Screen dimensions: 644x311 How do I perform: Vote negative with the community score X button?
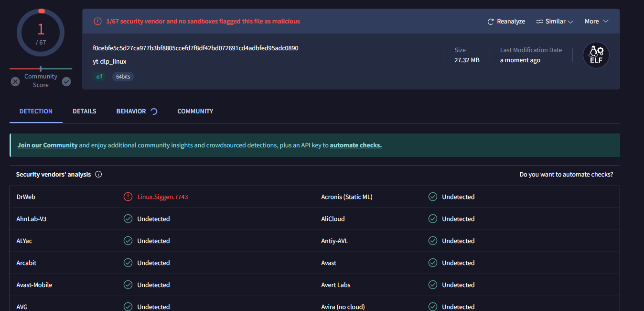(x=15, y=81)
